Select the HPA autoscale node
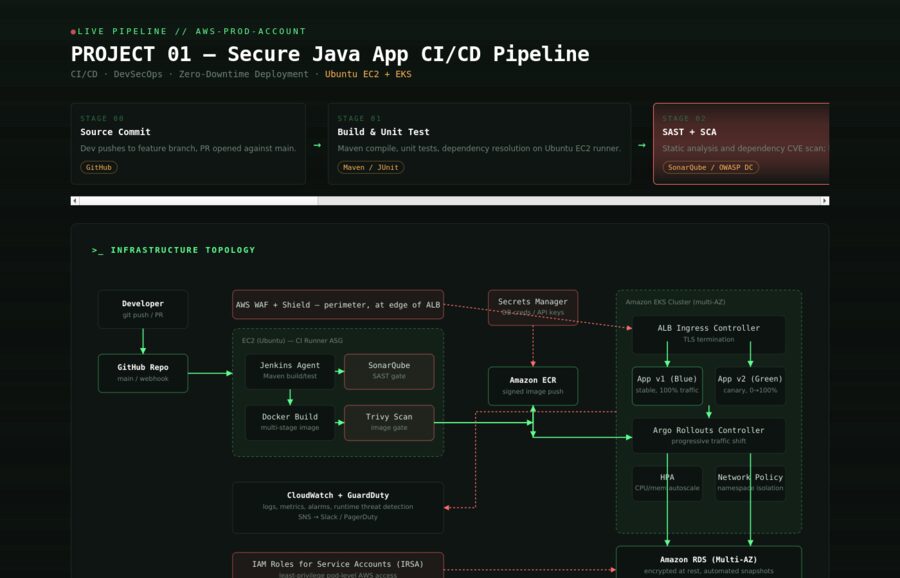Screen dimensions: 900x578 pos(667,483)
